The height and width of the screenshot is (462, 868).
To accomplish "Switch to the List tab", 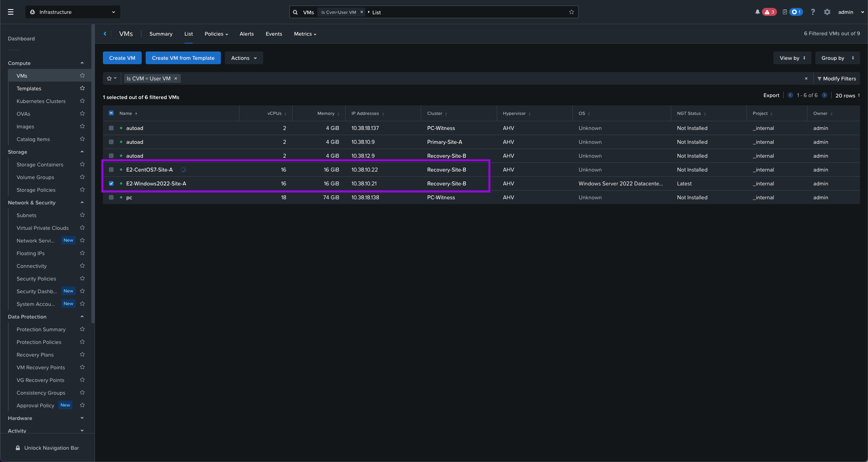I will (x=188, y=34).
